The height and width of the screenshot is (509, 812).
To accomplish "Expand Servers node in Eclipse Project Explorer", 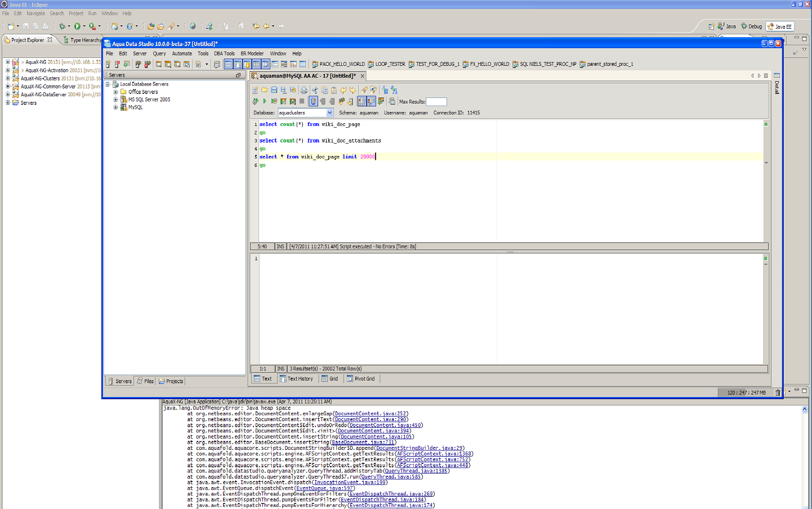I will [7, 102].
